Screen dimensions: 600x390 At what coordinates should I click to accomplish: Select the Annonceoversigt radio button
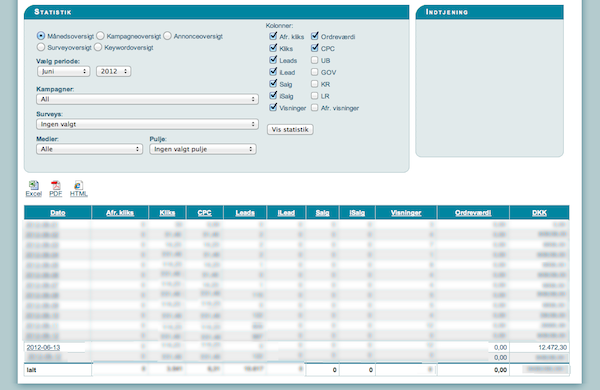[x=167, y=36]
